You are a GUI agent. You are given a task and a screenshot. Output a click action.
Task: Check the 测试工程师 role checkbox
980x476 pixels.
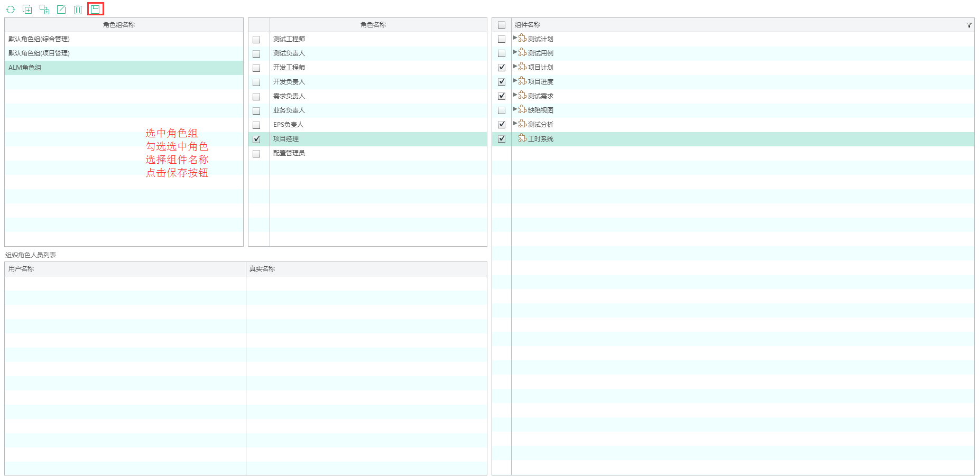click(256, 40)
